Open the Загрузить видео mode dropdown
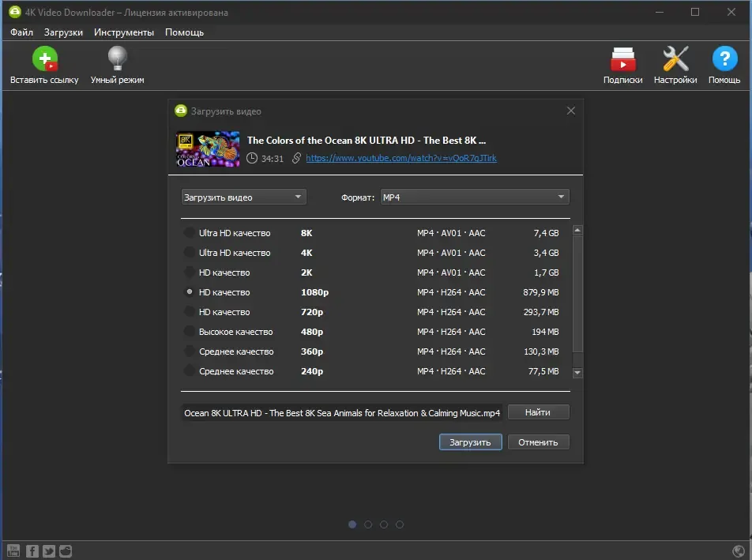The width and height of the screenshot is (752, 560). pyautogui.click(x=243, y=197)
